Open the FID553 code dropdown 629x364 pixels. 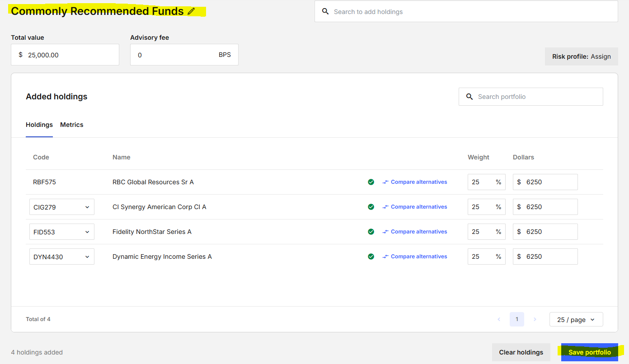(62, 232)
